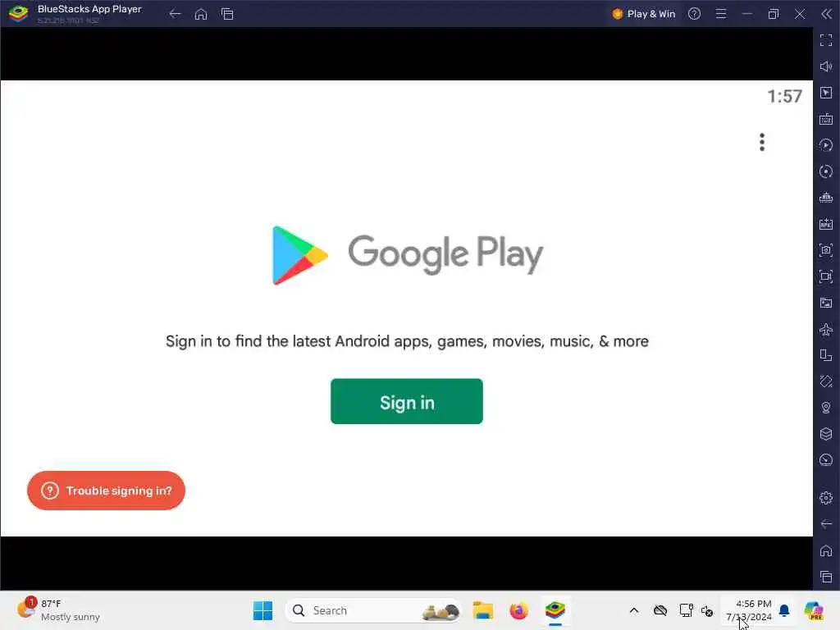
Task: Click the network display tray icon
Action: (686, 610)
